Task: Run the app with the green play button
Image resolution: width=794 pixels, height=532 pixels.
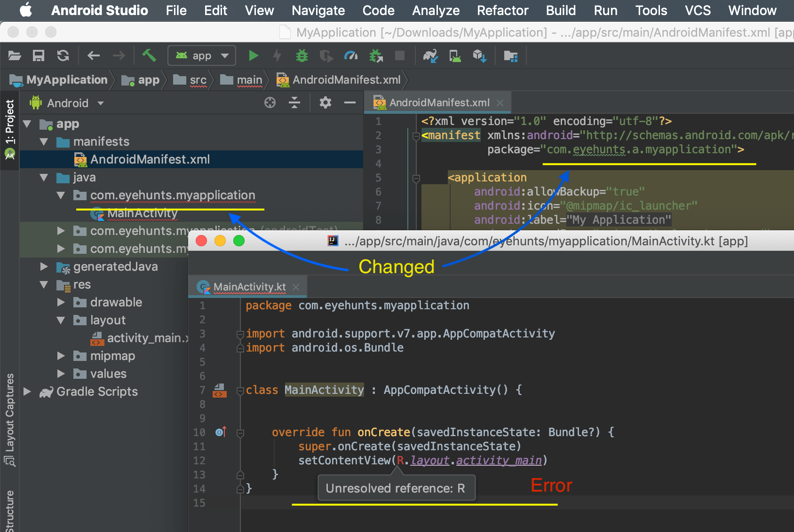Action: (254, 55)
